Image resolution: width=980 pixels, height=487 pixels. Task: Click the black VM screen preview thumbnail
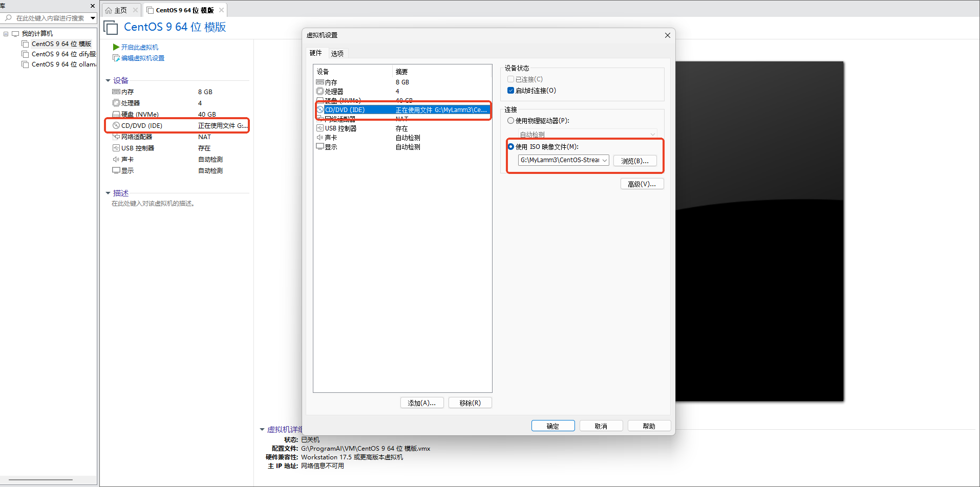pyautogui.click(x=759, y=231)
